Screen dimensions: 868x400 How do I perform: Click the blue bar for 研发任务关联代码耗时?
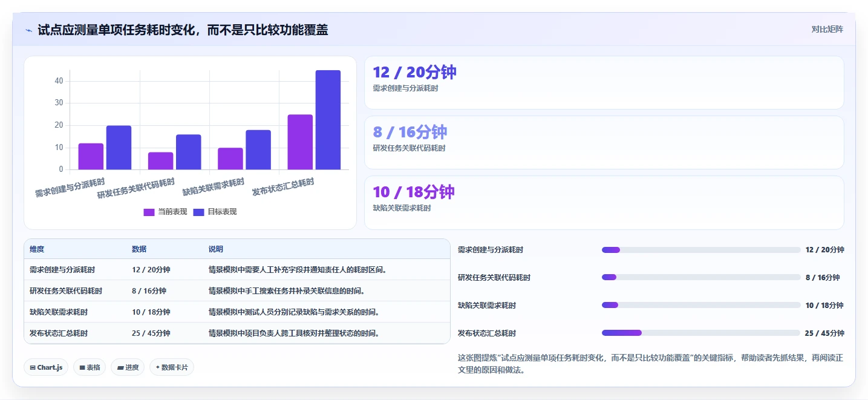point(189,152)
